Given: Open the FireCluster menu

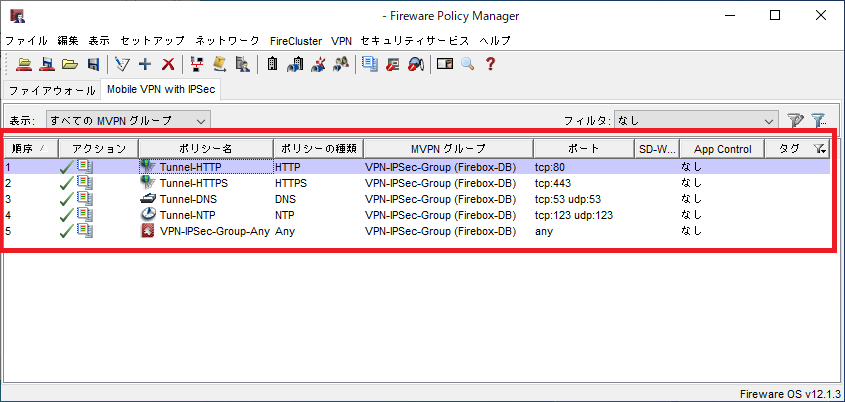Looking at the screenshot, I should [x=296, y=41].
